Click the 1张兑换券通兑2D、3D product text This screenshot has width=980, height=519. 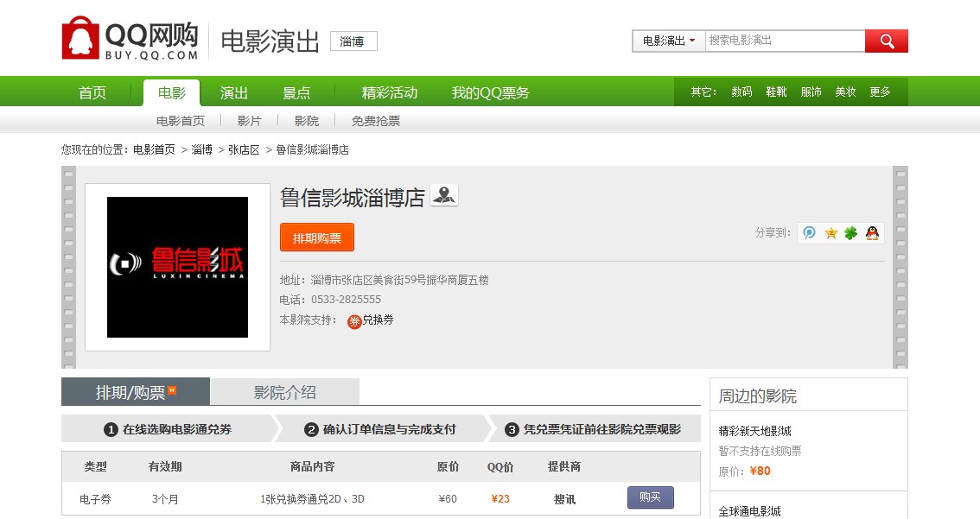(313, 499)
